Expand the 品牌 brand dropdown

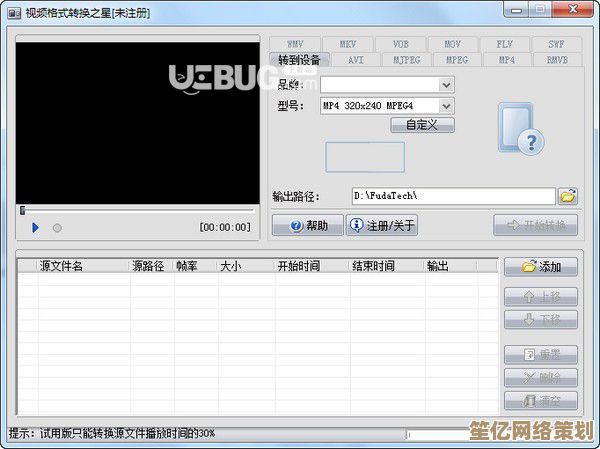446,85
